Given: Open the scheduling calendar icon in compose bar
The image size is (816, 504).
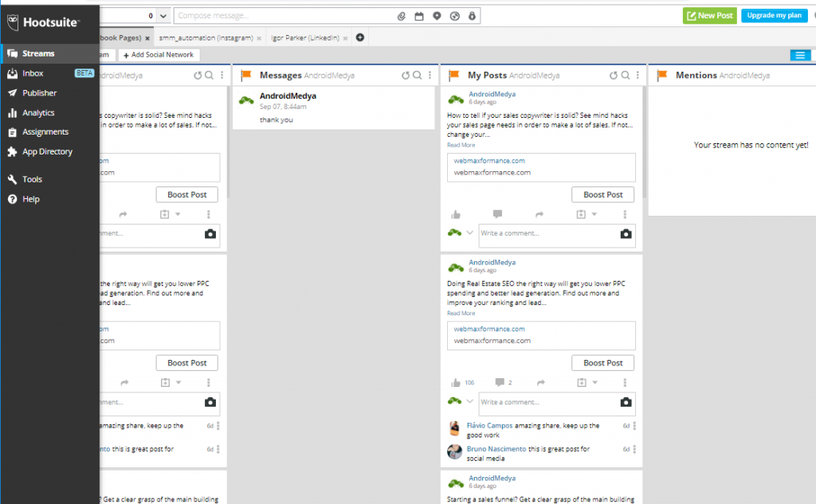Looking at the screenshot, I should 419,16.
